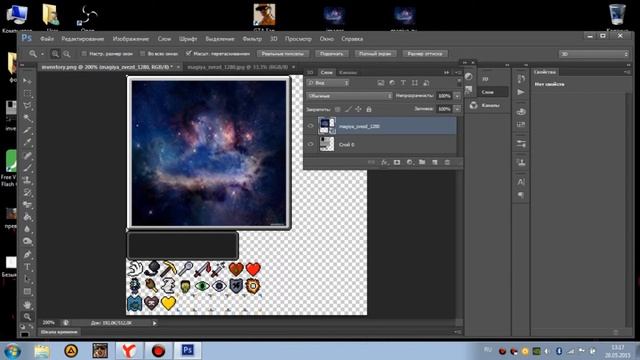Select the Brush tool

27,168
